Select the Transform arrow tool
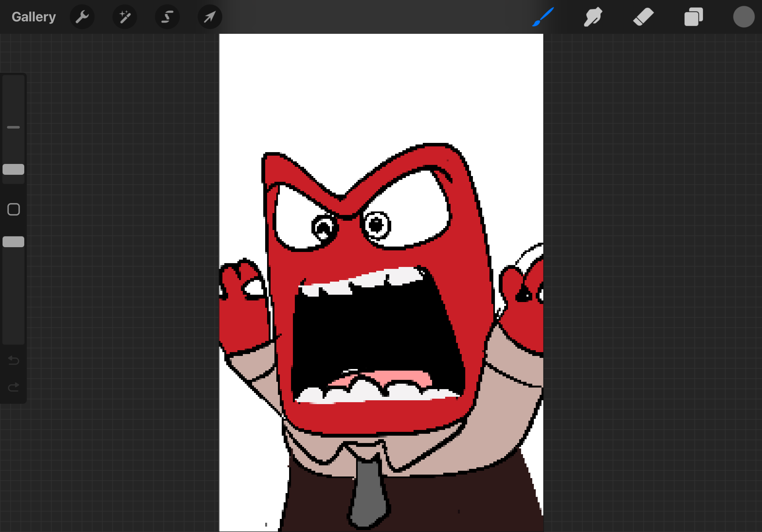Image resolution: width=762 pixels, height=532 pixels. (x=210, y=16)
